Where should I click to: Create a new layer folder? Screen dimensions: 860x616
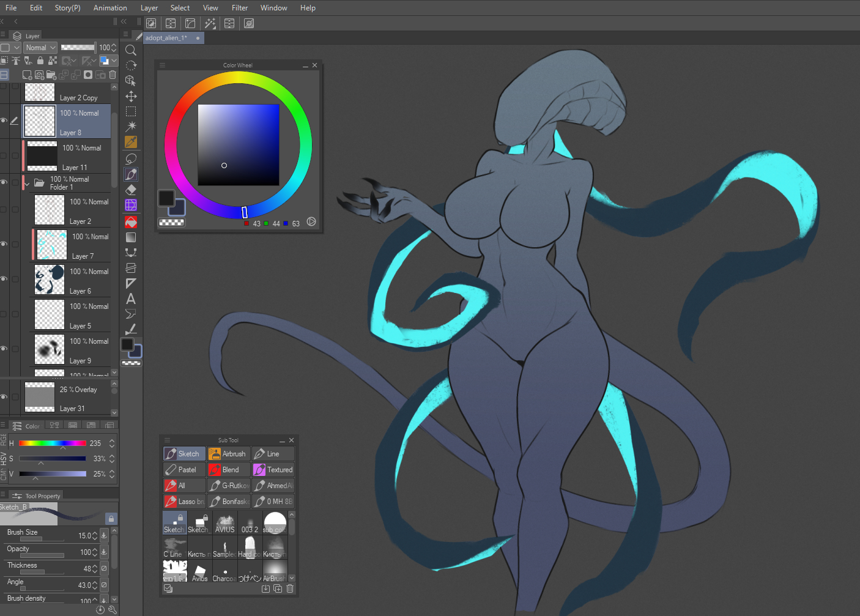pos(51,75)
